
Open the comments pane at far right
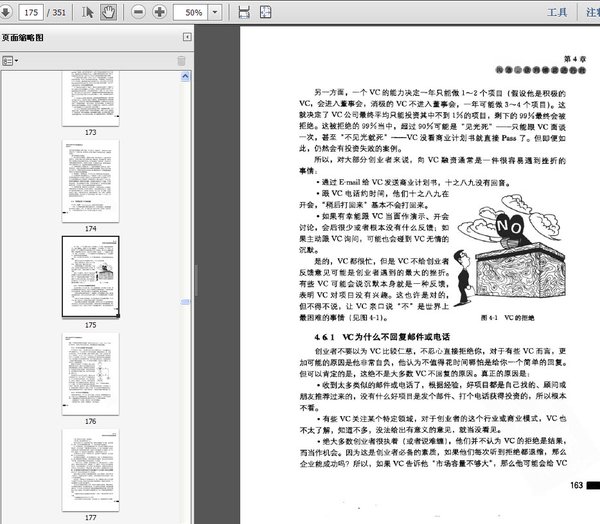tap(593, 12)
